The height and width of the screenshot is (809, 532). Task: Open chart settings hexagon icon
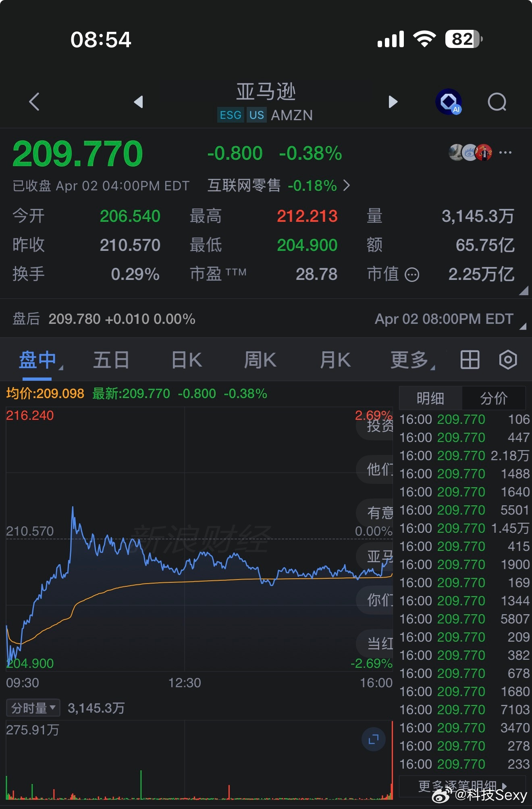508,360
